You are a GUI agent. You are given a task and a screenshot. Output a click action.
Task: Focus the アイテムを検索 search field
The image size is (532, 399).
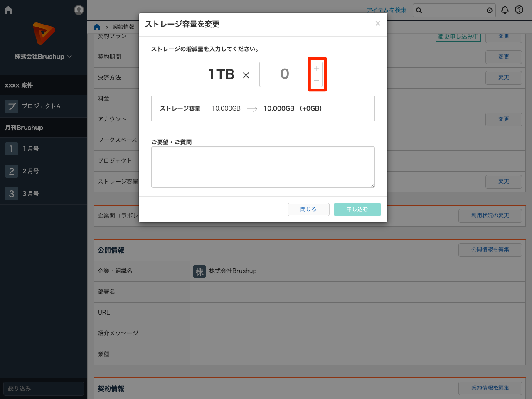pos(454,10)
